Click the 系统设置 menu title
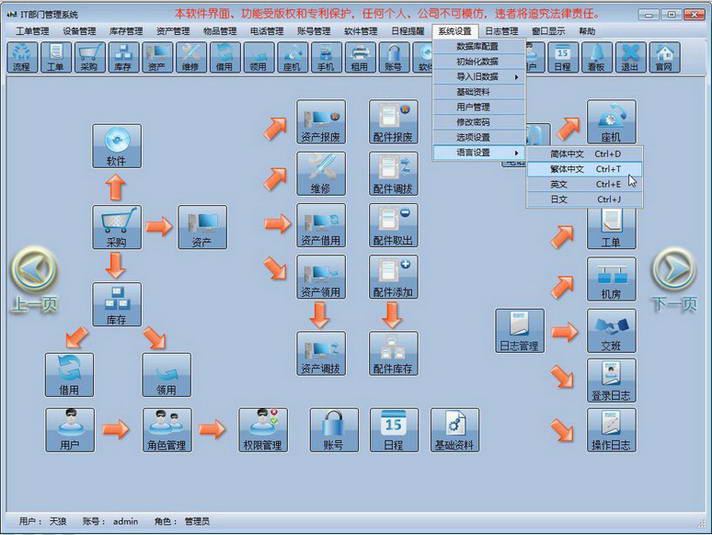The height and width of the screenshot is (535, 712). 455,31
